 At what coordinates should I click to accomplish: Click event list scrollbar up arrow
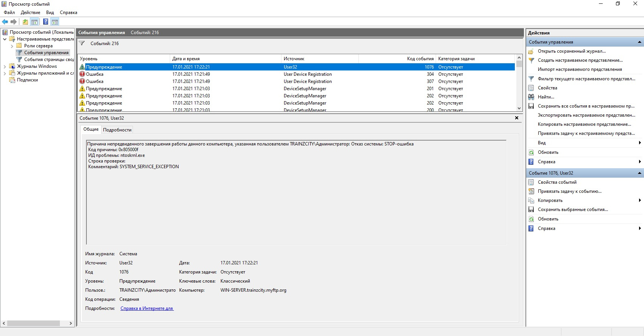519,58
